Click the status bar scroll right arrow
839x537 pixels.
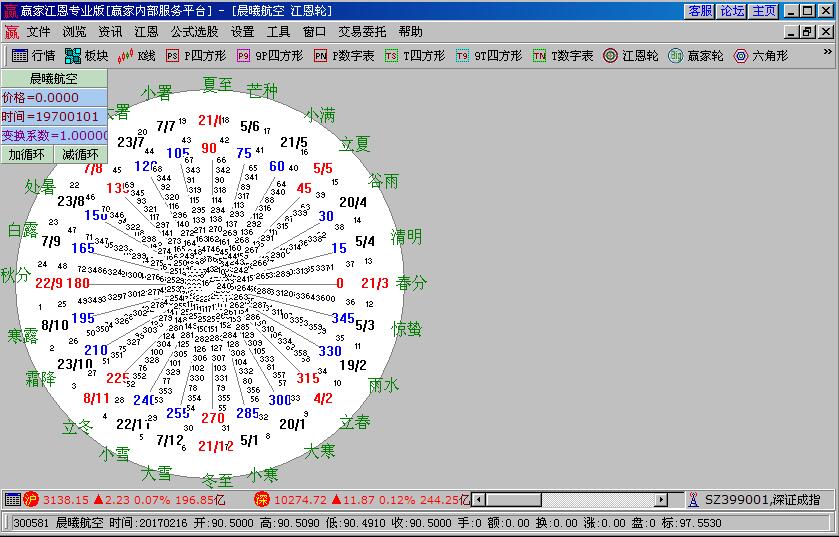click(x=661, y=499)
